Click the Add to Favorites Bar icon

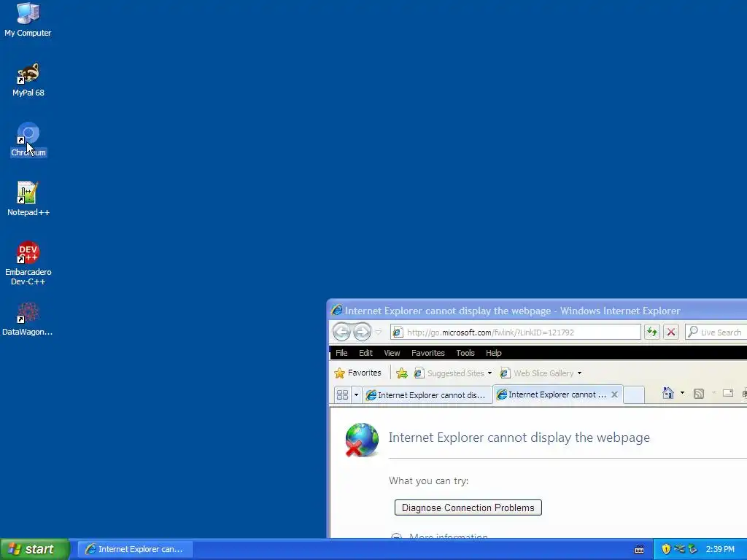[402, 373]
